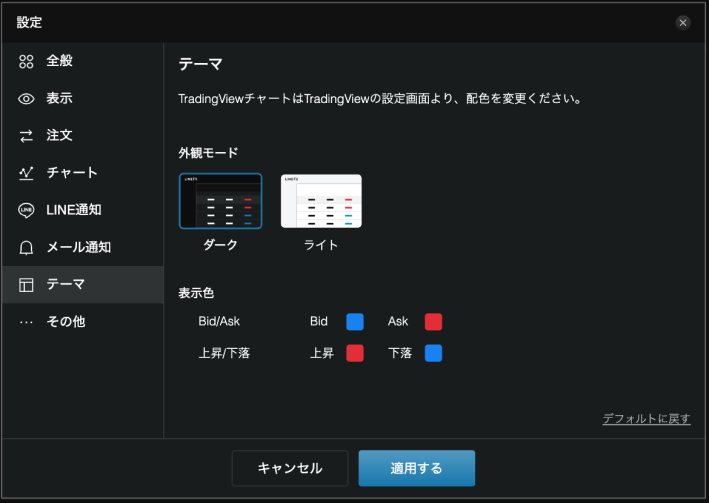Close the 設定 dialog with X
Image resolution: width=709 pixels, height=503 pixels.
pyautogui.click(x=683, y=22)
